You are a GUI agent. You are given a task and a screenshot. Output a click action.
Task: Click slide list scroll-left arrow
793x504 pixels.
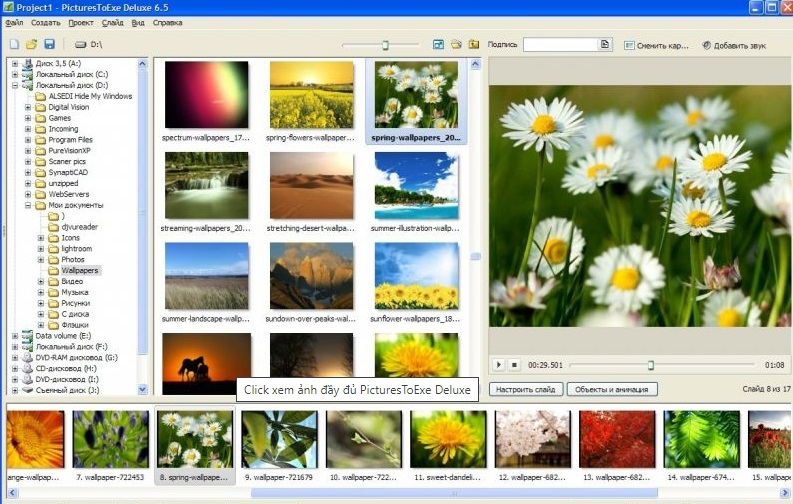click(x=12, y=492)
